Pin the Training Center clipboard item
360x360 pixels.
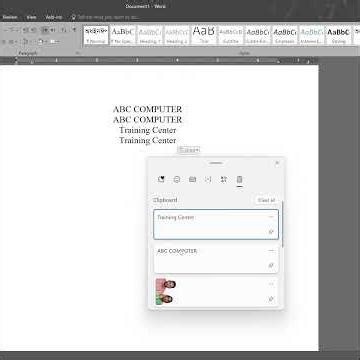[271, 232]
